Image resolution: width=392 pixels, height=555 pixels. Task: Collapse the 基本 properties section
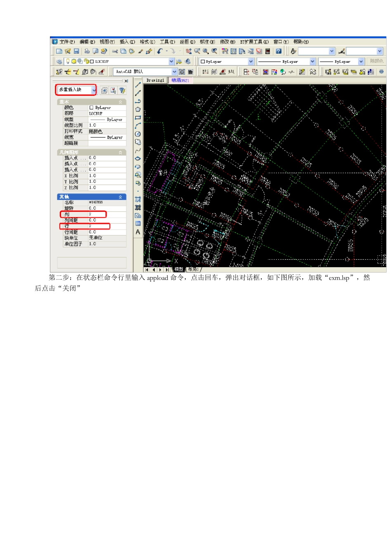[120, 102]
